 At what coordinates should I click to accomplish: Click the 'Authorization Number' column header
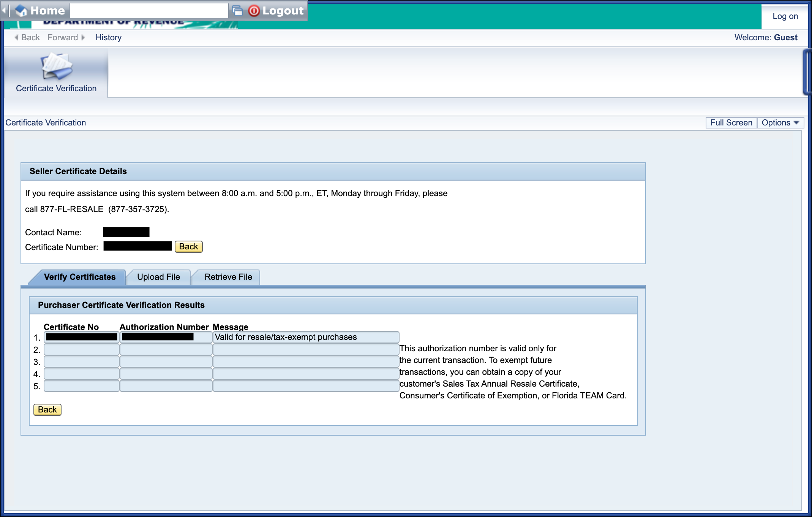[164, 327]
